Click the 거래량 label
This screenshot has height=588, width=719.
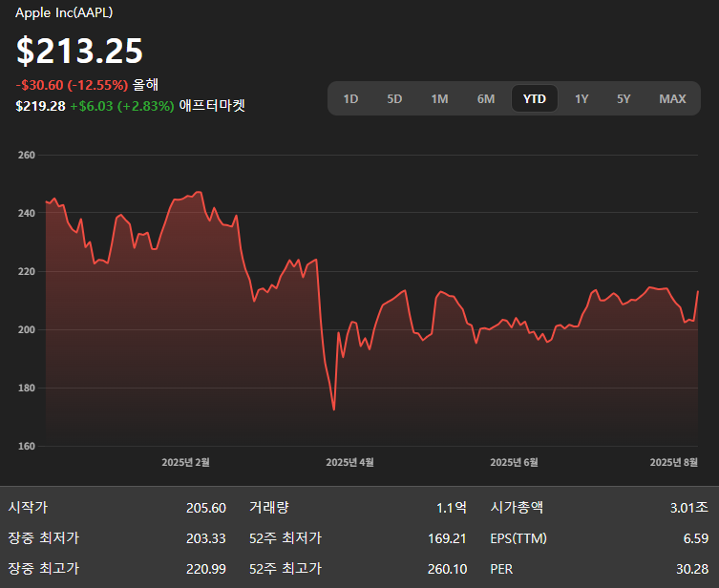click(269, 507)
